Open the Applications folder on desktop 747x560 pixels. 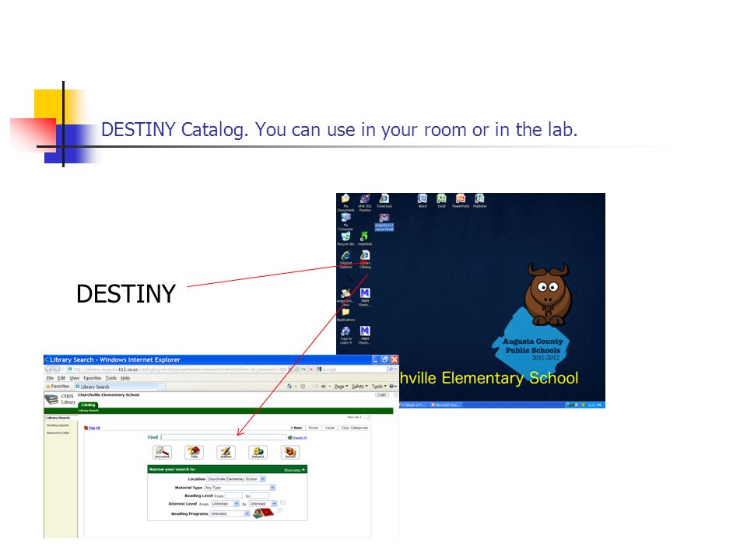point(345,315)
